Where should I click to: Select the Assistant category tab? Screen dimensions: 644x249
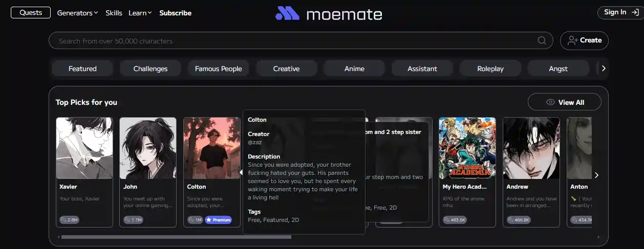tap(422, 69)
